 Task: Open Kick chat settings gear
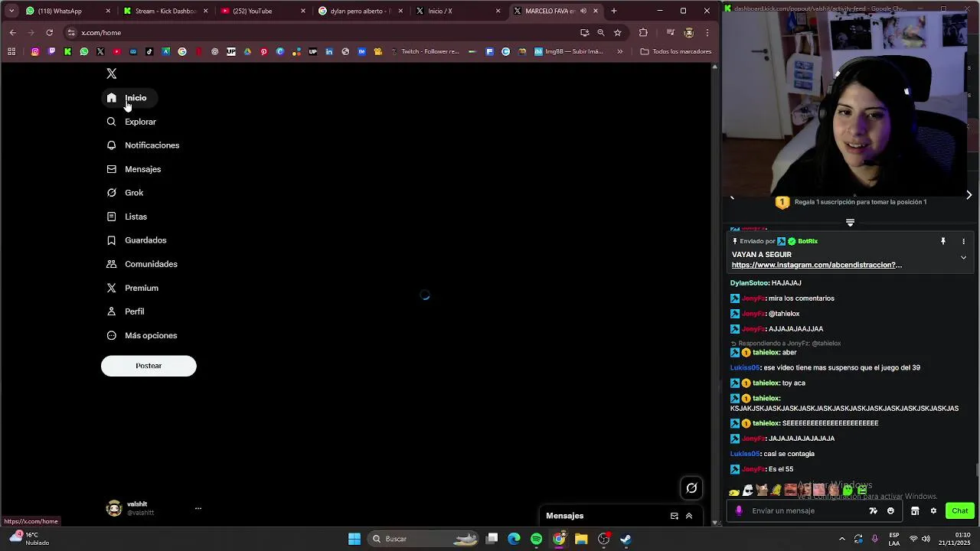point(933,511)
